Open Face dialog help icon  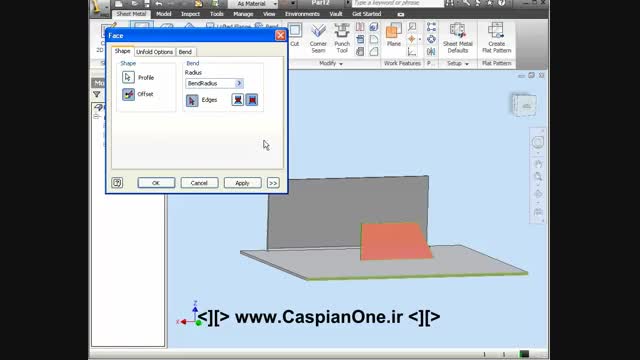tap(117, 182)
